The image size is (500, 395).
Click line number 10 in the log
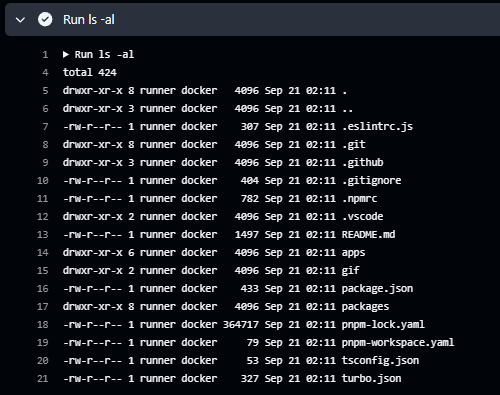click(x=43, y=180)
